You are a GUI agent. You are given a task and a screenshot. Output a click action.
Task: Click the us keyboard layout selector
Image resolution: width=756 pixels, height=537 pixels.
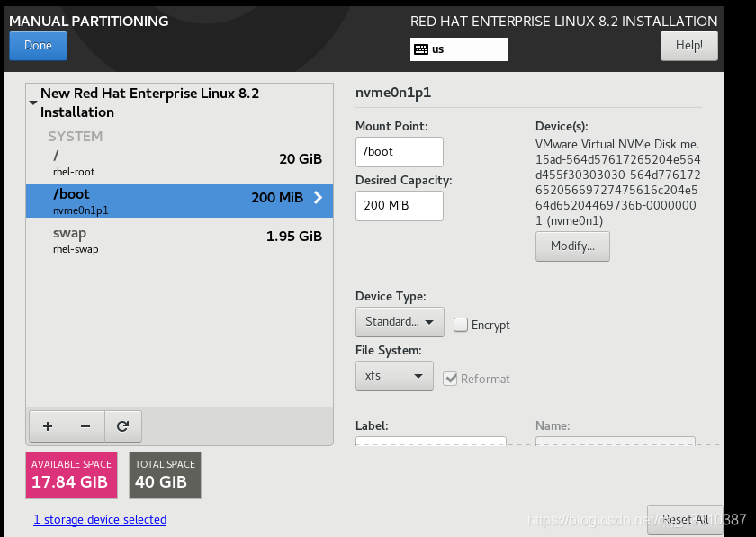(x=458, y=49)
